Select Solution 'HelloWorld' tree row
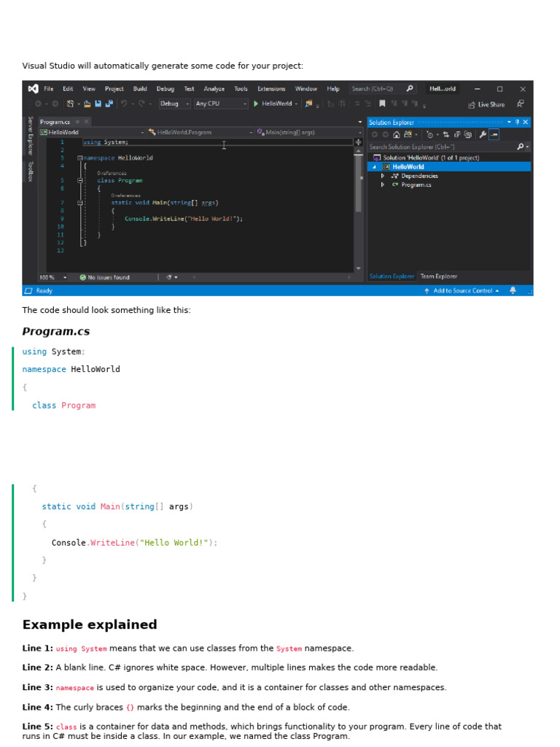Screen dimensions: 560x747 click(x=449, y=158)
